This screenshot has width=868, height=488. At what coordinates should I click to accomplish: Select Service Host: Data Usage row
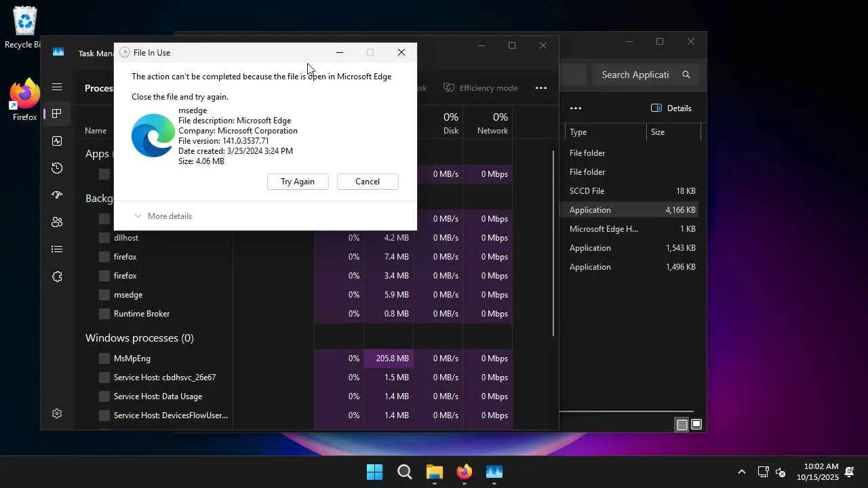298,396
